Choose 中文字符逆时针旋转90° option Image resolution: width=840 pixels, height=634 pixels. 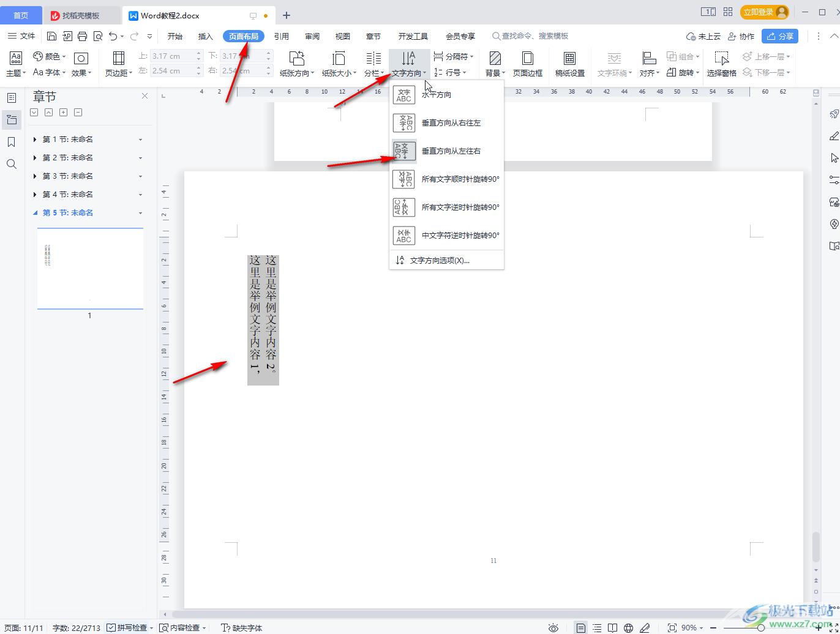(446, 236)
